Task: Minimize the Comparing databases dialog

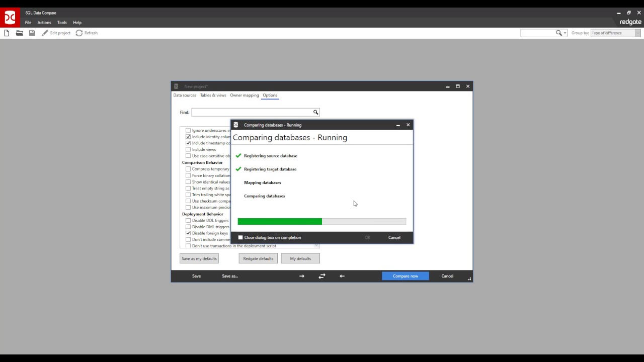Action: tap(398, 125)
